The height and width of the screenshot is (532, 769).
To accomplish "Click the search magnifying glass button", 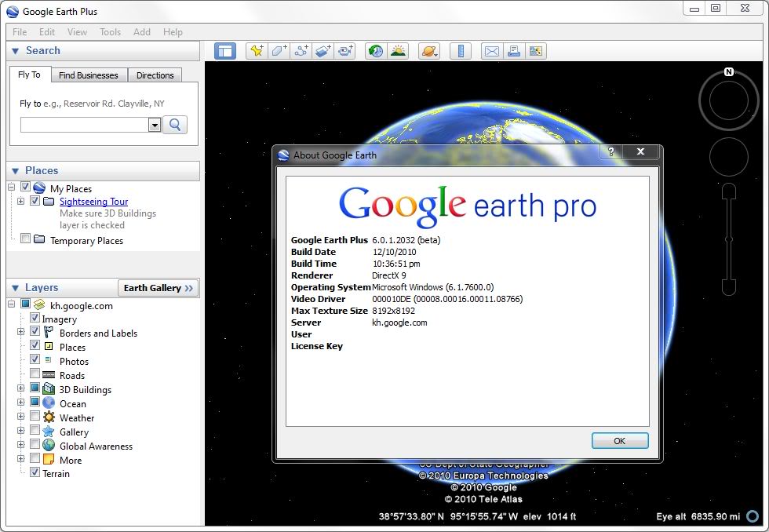I will coord(175,125).
